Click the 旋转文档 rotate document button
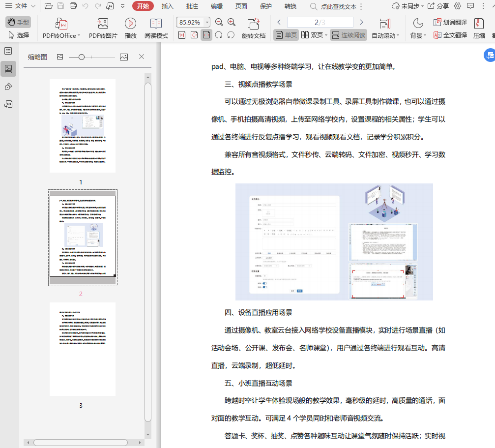495x448 pixels. pos(254,29)
